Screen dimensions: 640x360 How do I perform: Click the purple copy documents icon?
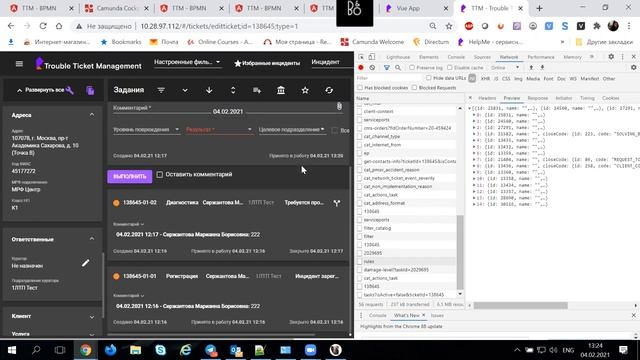click(90, 91)
